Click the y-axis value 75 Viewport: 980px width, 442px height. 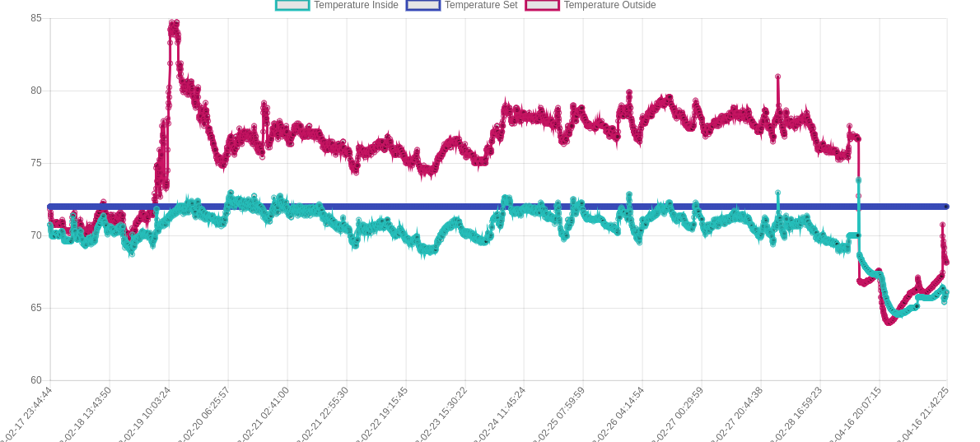coord(36,163)
